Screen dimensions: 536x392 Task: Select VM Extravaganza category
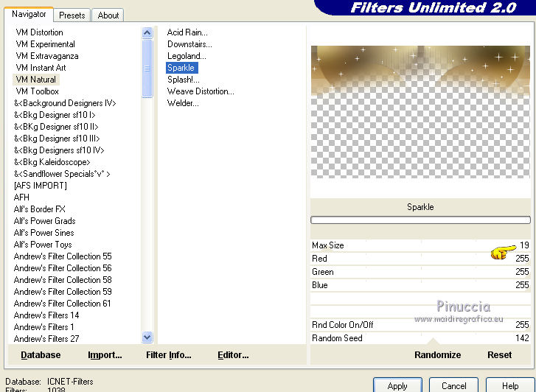coord(47,56)
